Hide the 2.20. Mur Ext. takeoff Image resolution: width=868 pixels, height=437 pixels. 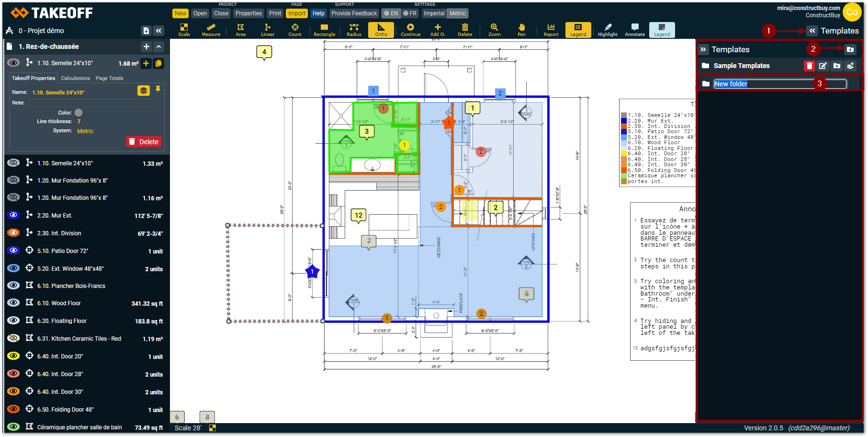point(13,216)
